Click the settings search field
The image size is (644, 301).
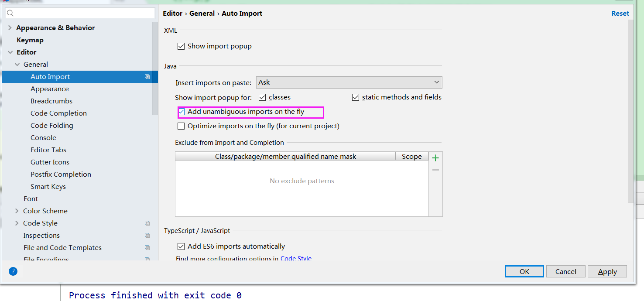click(80, 14)
